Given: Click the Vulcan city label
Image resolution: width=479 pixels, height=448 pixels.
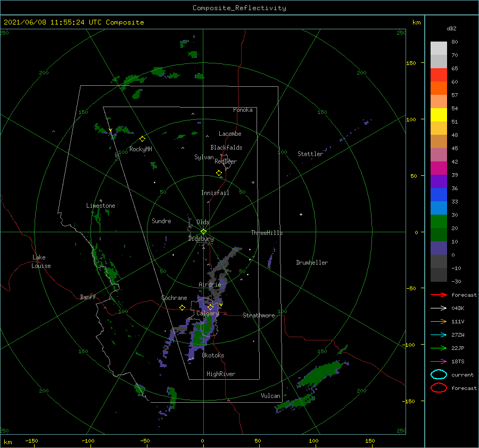Looking at the screenshot, I should tap(271, 396).
